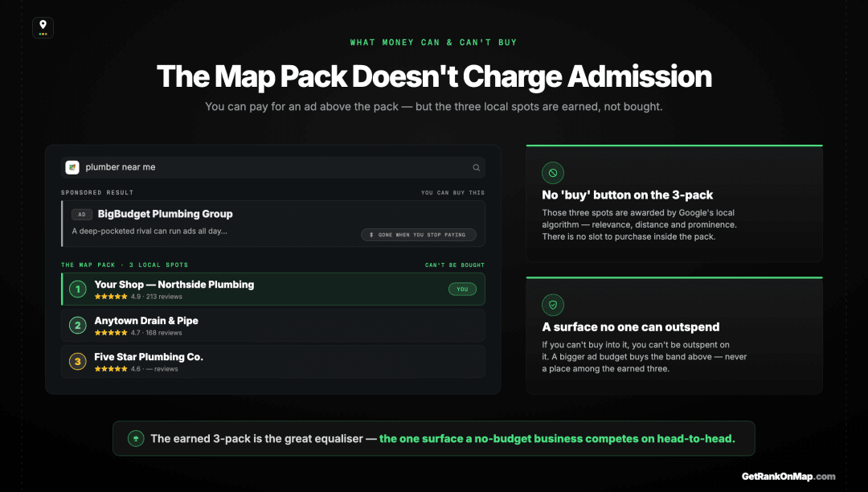
Task: Click the rank 2 circle badge
Action: pos(77,326)
